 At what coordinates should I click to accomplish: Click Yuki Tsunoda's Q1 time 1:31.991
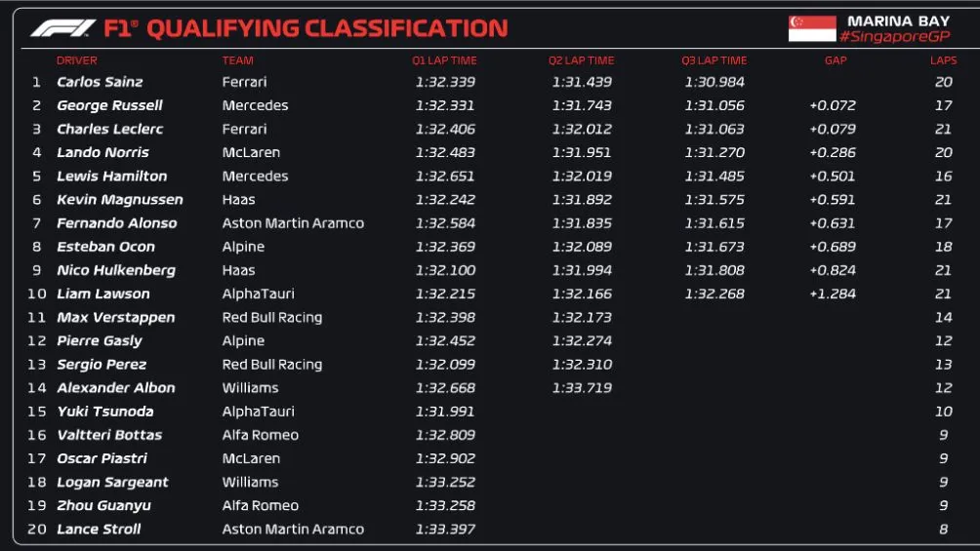[445, 412]
